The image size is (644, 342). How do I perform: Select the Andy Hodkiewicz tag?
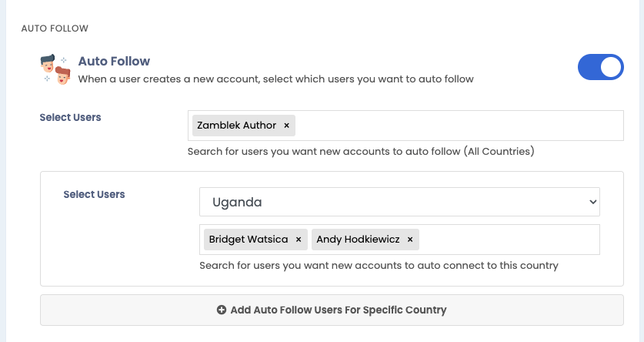[358, 240]
